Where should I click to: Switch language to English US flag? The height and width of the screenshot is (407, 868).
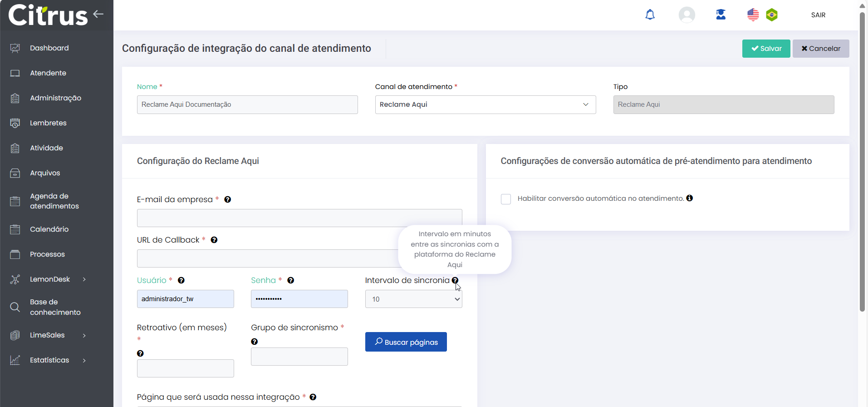point(753,15)
